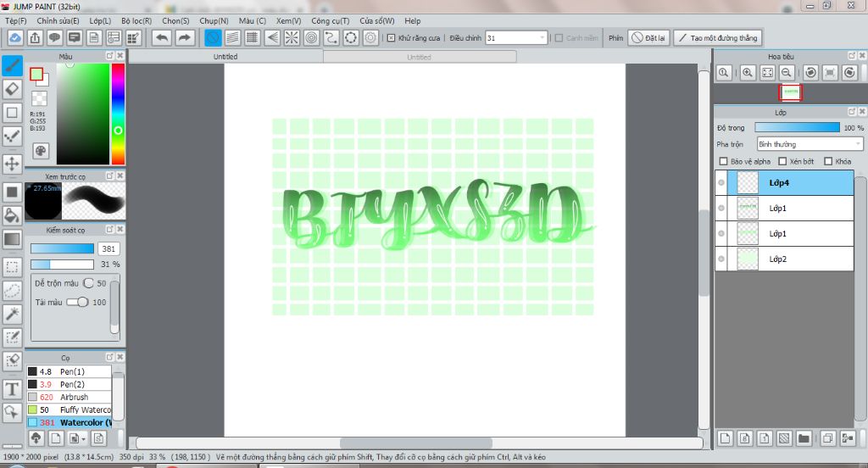Enable the curve snap guide

click(331, 37)
